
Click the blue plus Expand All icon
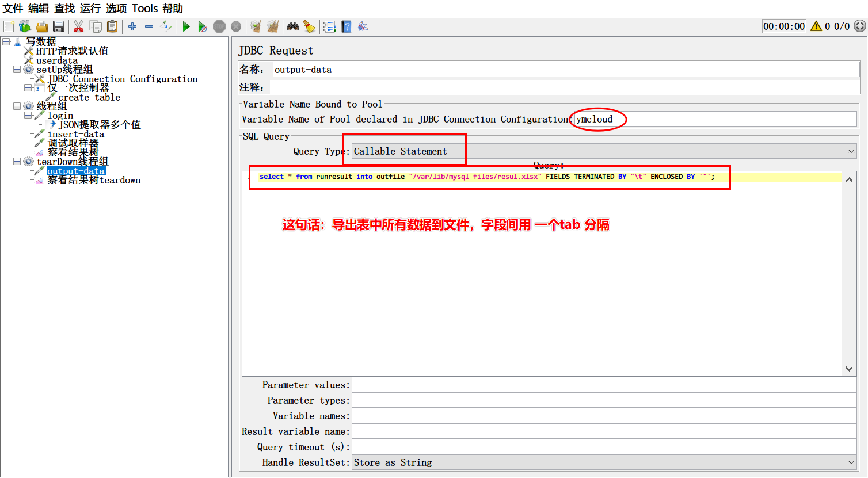[x=132, y=26]
